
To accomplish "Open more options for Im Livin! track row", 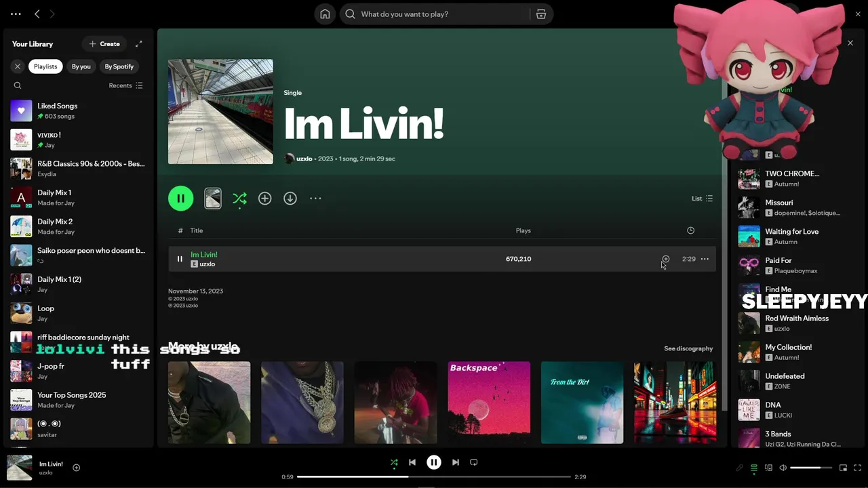I will [x=705, y=259].
